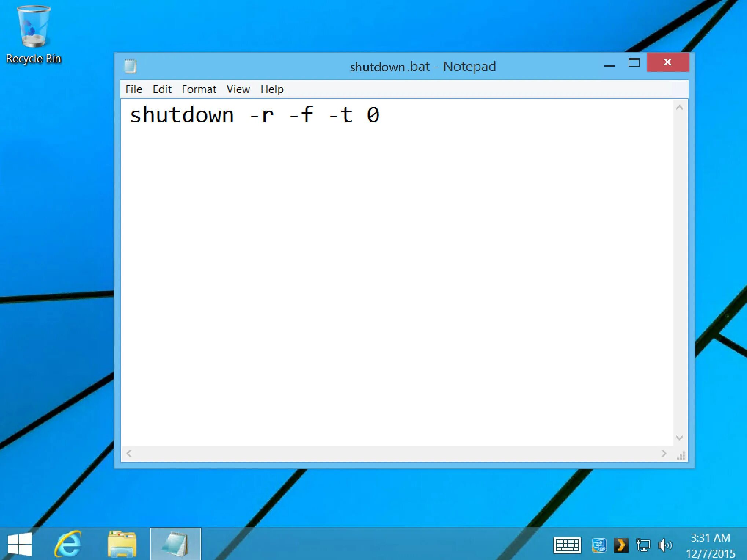The image size is (747, 560).
Task: Open the Format menu in Notepad
Action: tap(199, 89)
